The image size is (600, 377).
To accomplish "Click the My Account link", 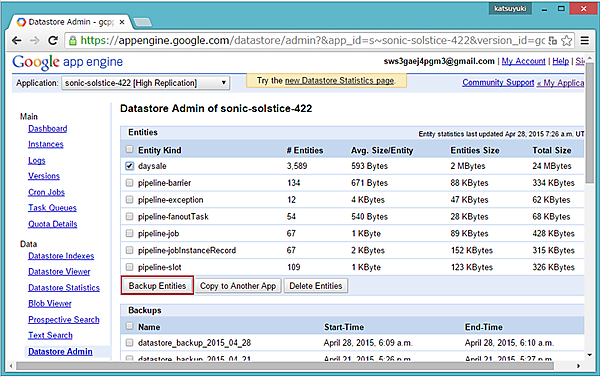I will 523,61.
